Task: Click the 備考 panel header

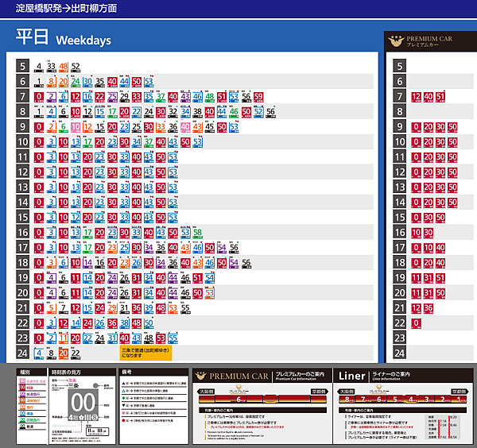Action: coord(153,373)
